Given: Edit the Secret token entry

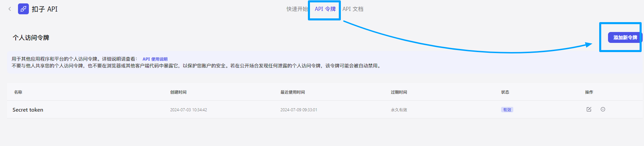Looking at the screenshot, I should 589,109.
